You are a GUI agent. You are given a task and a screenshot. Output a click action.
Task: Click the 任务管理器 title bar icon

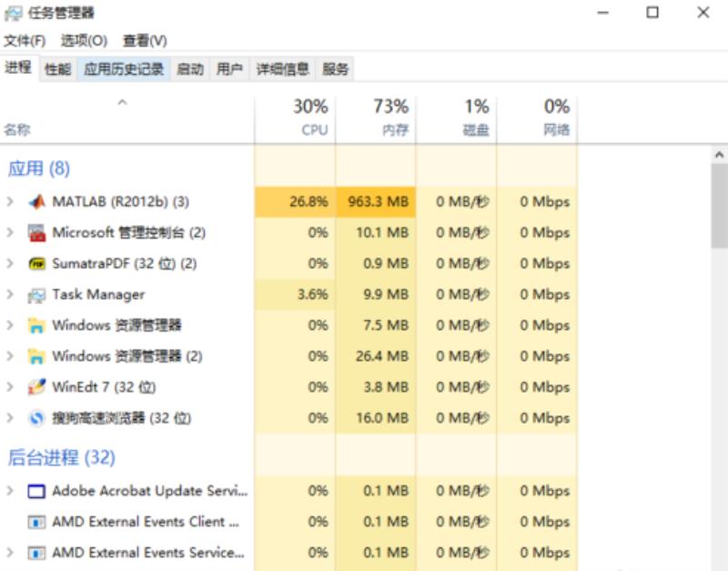tap(13, 14)
